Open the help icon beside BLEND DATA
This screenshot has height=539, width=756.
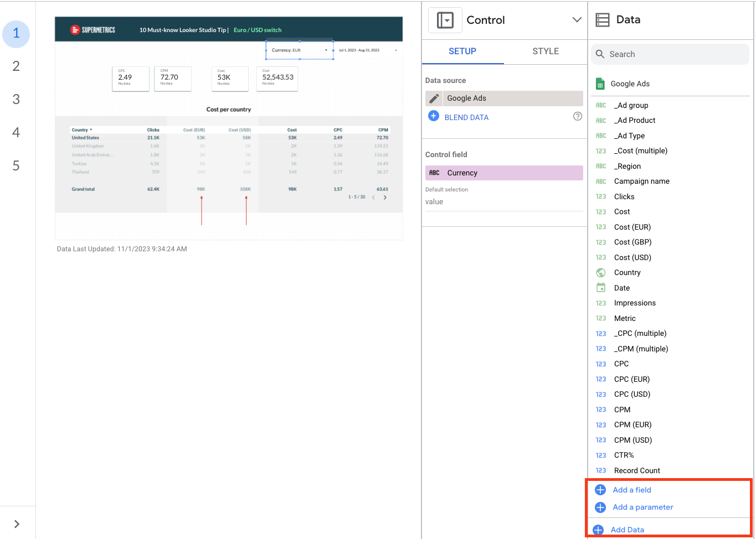(x=578, y=116)
